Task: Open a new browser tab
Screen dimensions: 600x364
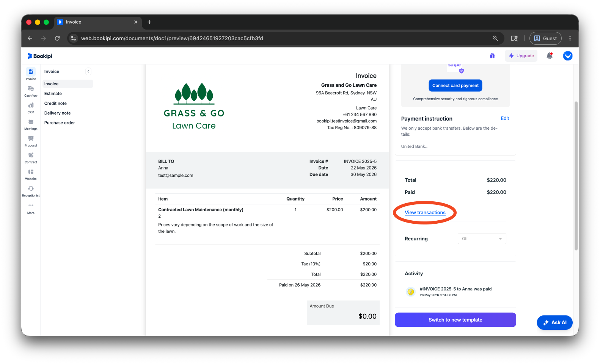Action: tap(149, 22)
